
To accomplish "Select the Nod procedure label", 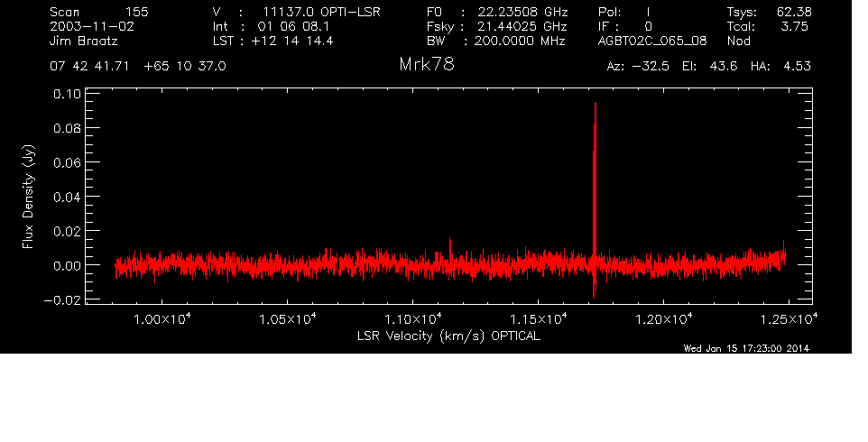I will [x=738, y=41].
